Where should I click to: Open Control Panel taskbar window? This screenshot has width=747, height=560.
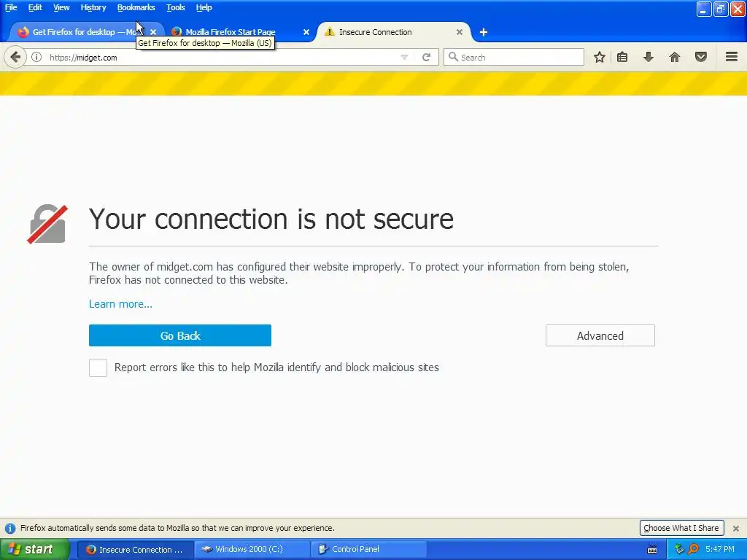368,550
